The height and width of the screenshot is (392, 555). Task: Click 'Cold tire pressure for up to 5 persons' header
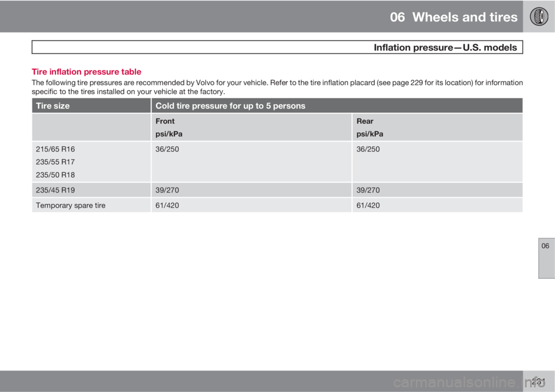(337, 106)
